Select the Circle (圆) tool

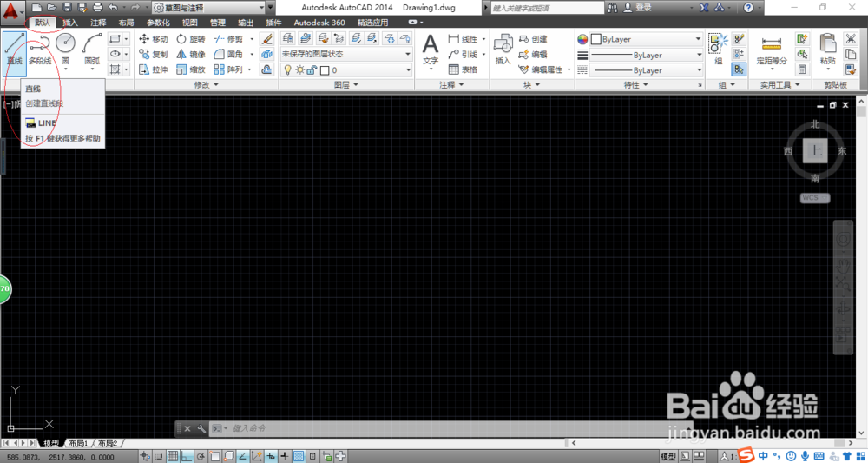coord(67,50)
